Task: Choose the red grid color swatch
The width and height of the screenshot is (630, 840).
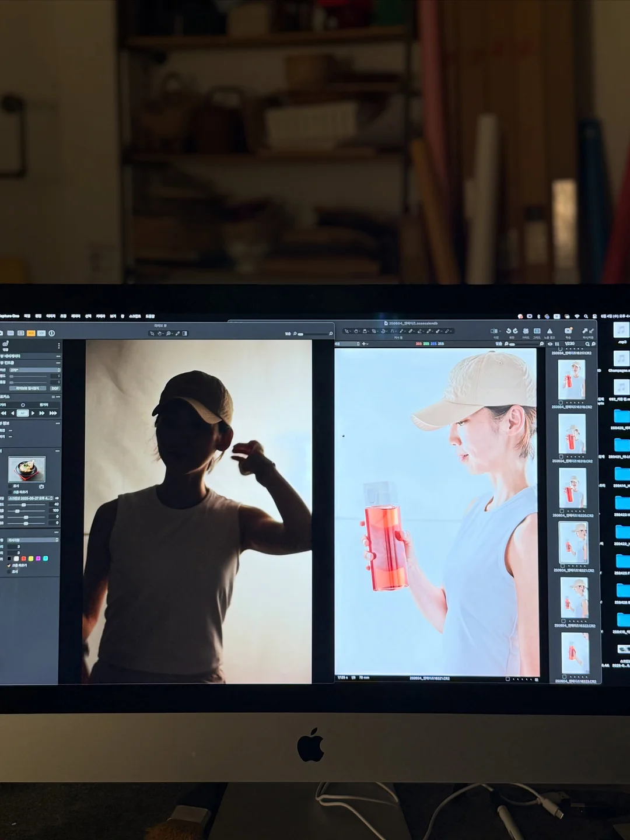Action: [23, 558]
